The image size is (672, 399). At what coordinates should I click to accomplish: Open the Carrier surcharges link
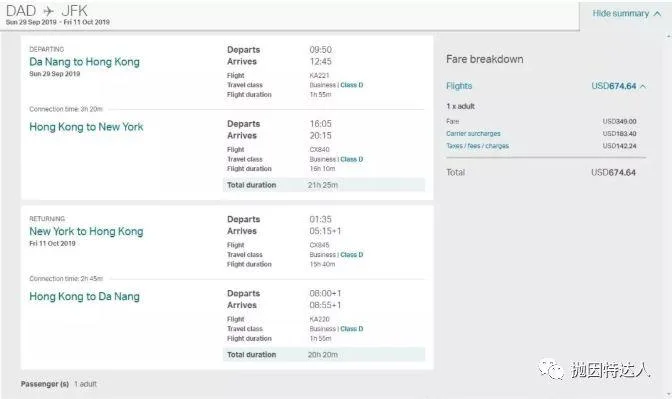coord(473,134)
